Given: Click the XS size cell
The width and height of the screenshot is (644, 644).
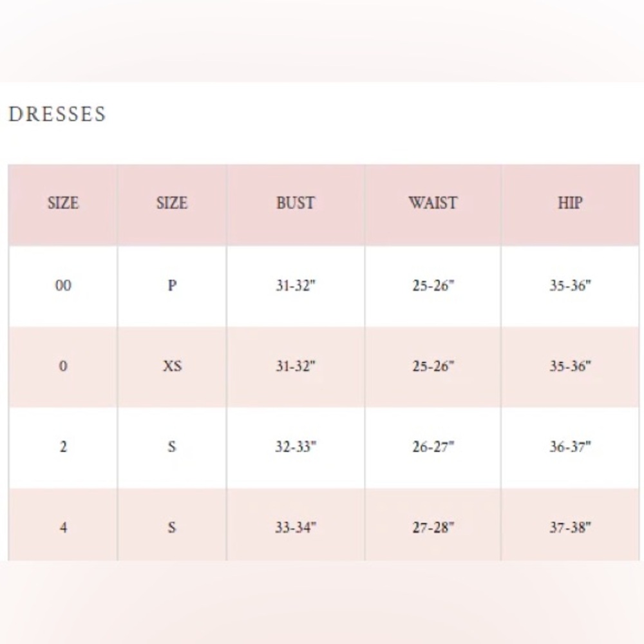Looking at the screenshot, I should click(172, 366).
